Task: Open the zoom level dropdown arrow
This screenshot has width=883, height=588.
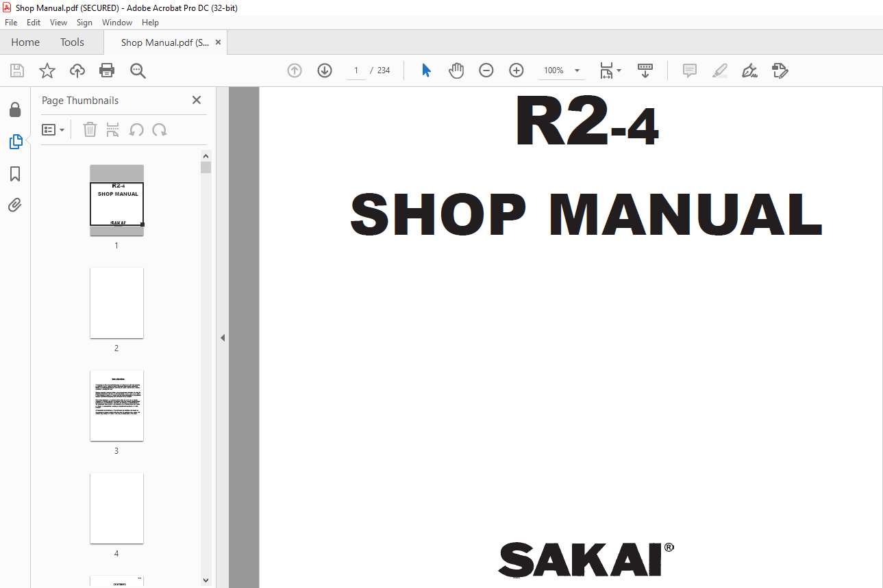Action: tap(577, 71)
